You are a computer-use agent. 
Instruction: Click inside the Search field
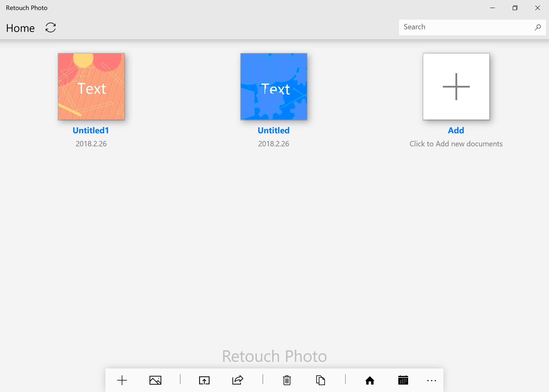pyautogui.click(x=464, y=27)
